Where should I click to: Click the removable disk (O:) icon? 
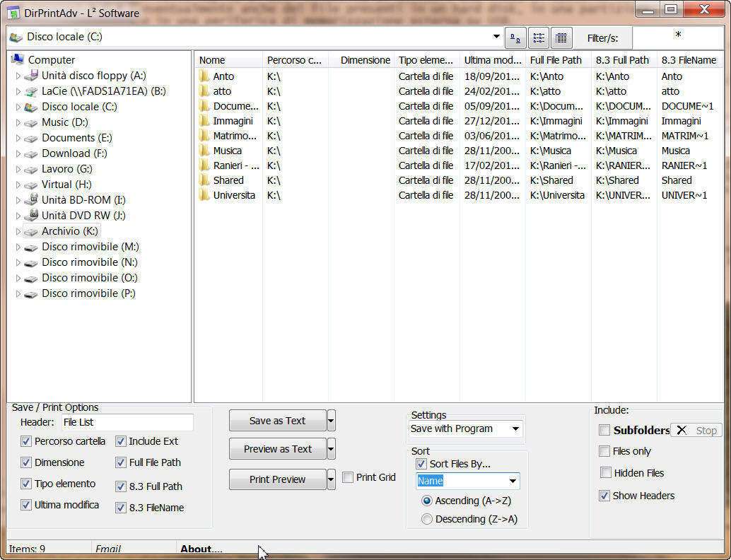[x=31, y=279]
